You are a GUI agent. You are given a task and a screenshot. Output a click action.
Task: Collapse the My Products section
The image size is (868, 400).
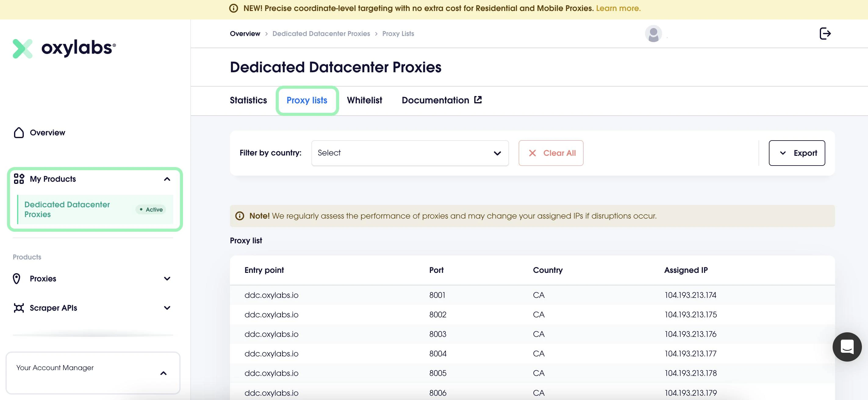(167, 179)
